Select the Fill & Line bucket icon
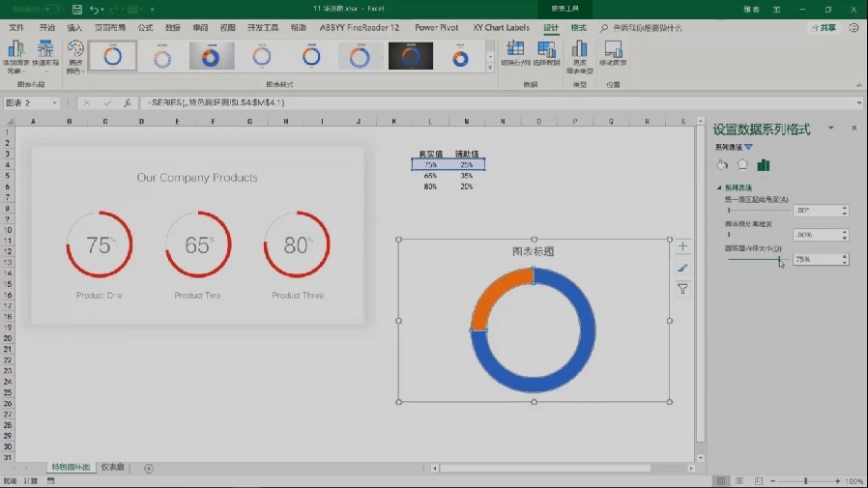The width and height of the screenshot is (868, 488). 722,165
